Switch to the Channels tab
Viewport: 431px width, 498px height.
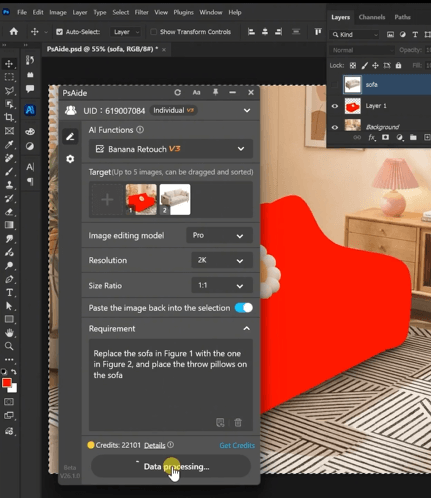(x=372, y=17)
